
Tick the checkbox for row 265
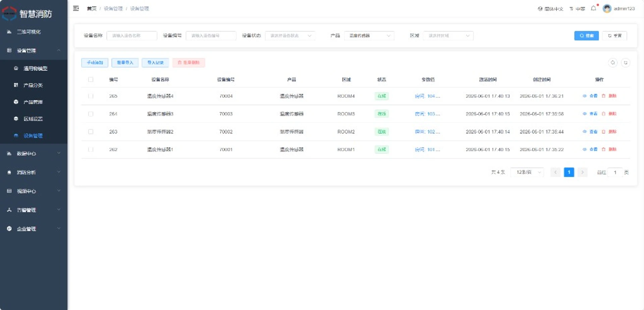[x=91, y=96]
